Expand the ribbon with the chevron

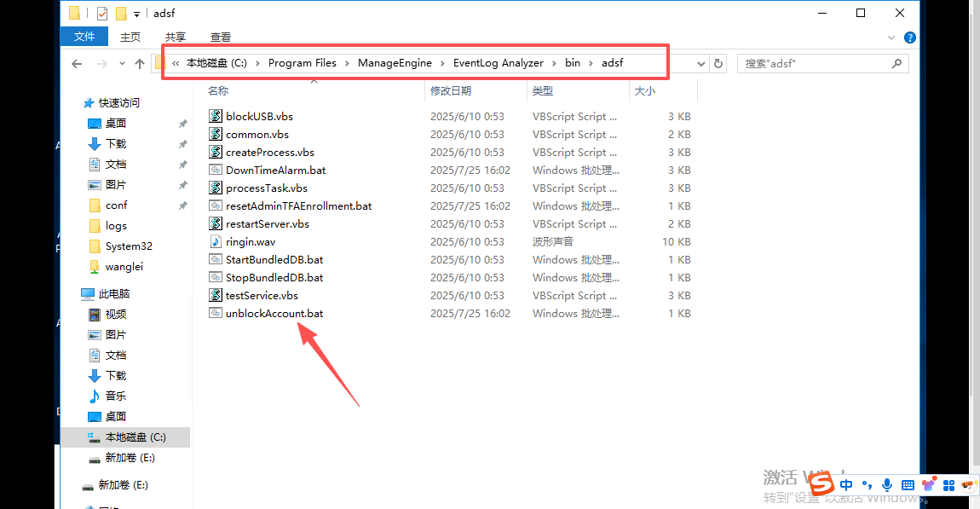tap(892, 38)
